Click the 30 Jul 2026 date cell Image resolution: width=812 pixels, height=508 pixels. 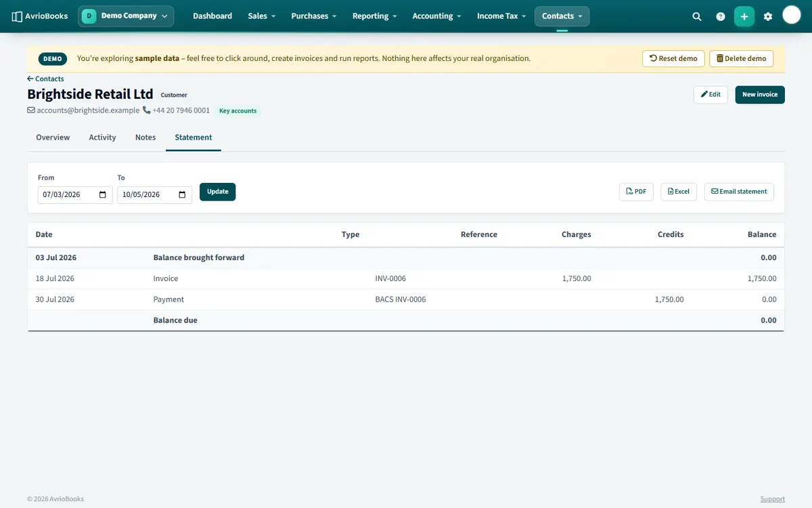55,299
